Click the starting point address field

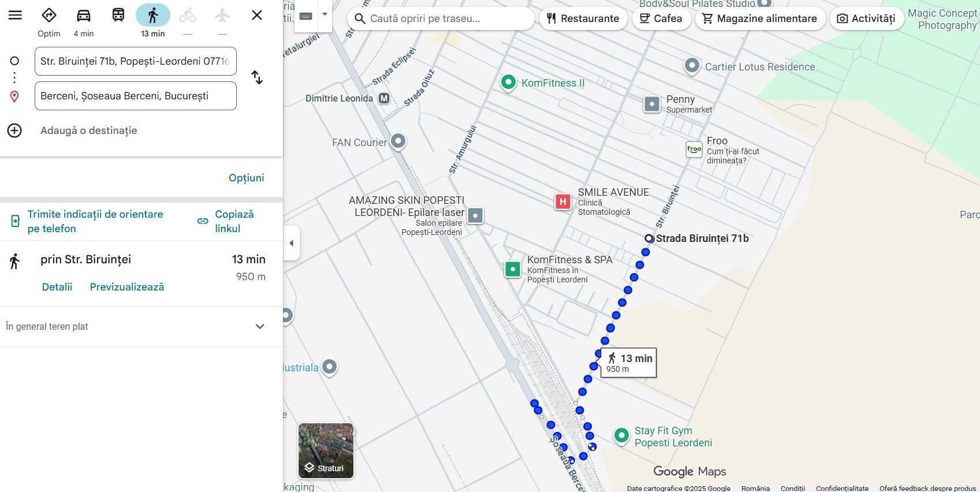135,61
